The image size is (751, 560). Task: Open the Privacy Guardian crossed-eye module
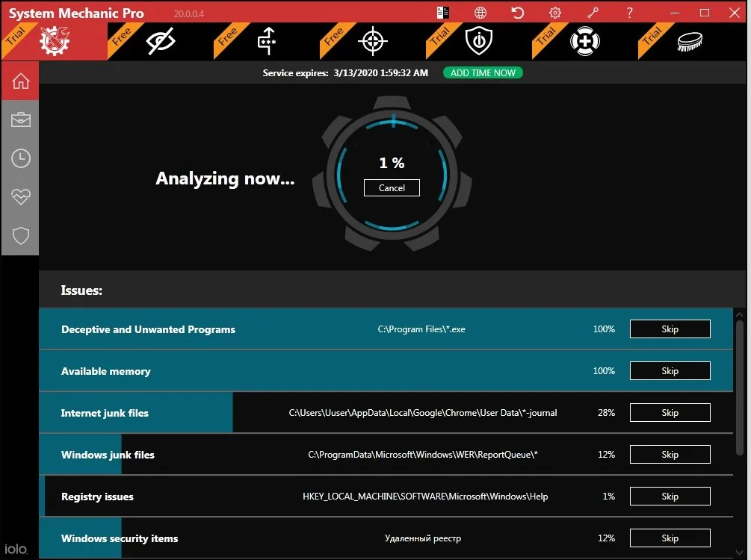click(161, 41)
